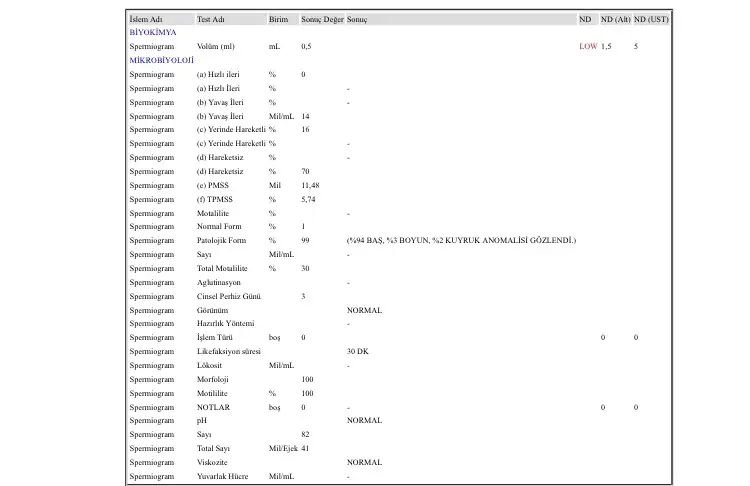Click the Yuvarlak Hücre test name
Image resolution: width=750 pixels, height=486 pixels.
(x=222, y=477)
